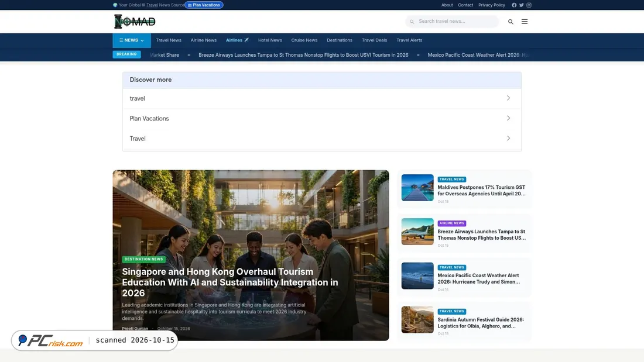Expand the 'Plan Vacations' Discover more row
This screenshot has width=644, height=362.
click(x=321, y=119)
